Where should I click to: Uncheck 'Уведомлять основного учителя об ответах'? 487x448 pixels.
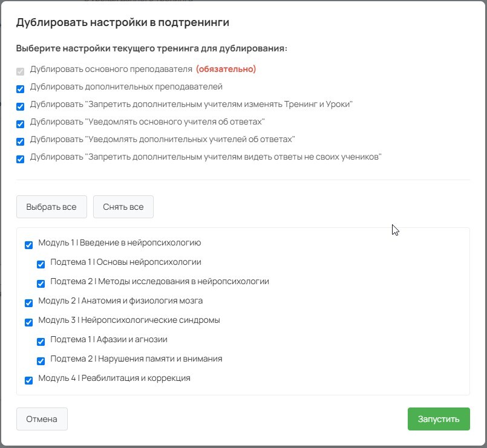tap(21, 124)
